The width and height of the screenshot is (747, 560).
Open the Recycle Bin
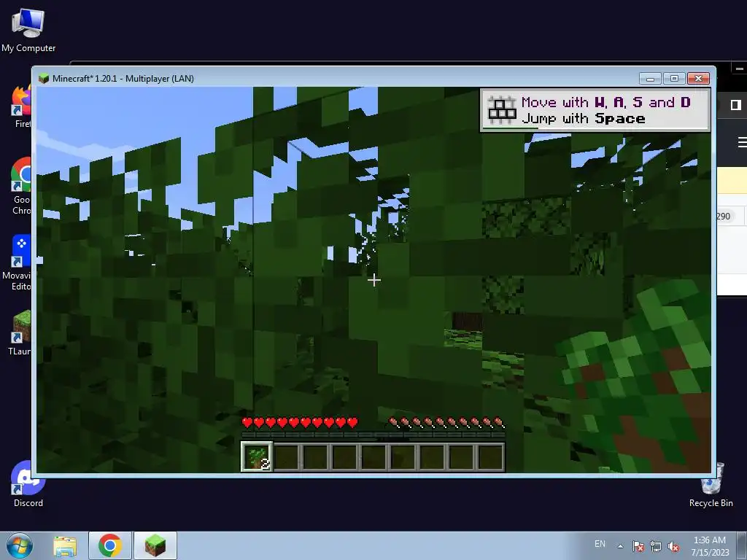click(x=711, y=486)
